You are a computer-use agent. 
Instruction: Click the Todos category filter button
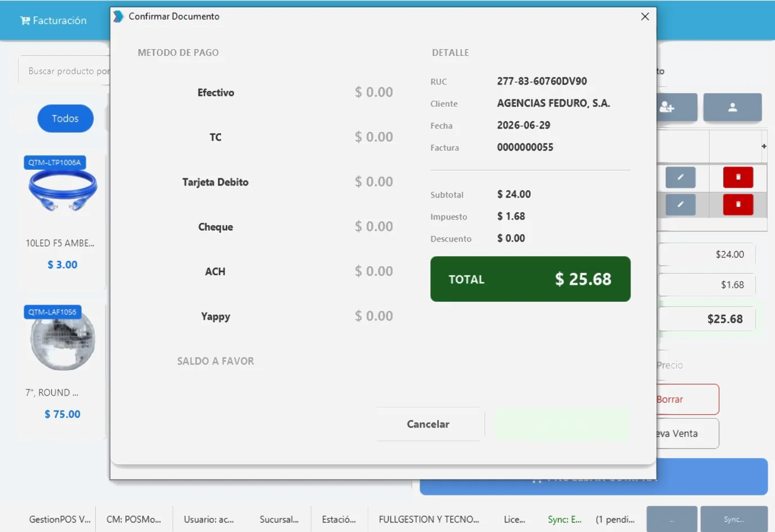[x=65, y=118]
